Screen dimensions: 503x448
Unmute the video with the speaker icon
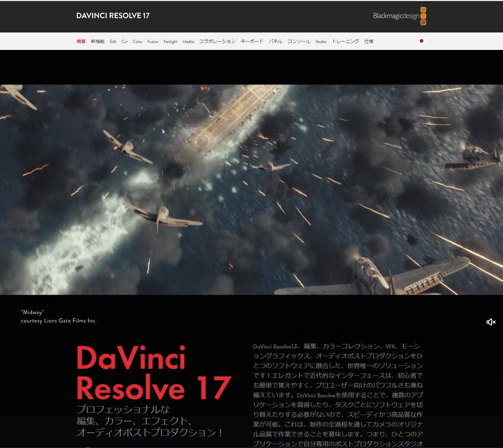pyautogui.click(x=491, y=322)
